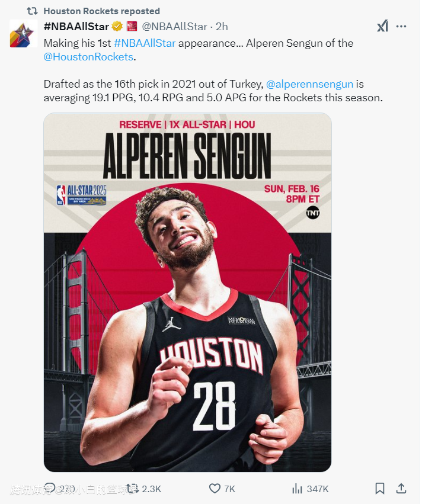
Task: Open the Alperen Sengun All-Star image
Action: 187,292
